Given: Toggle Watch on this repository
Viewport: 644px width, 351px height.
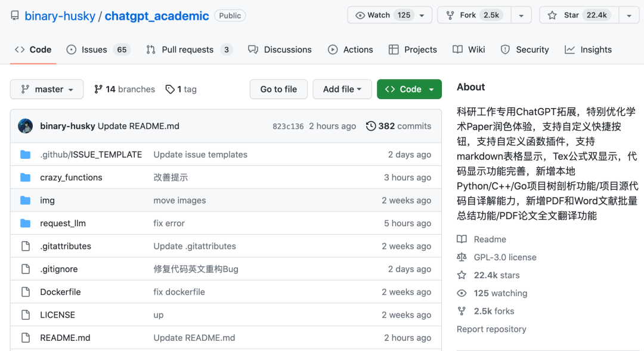Looking at the screenshot, I should pos(379,16).
